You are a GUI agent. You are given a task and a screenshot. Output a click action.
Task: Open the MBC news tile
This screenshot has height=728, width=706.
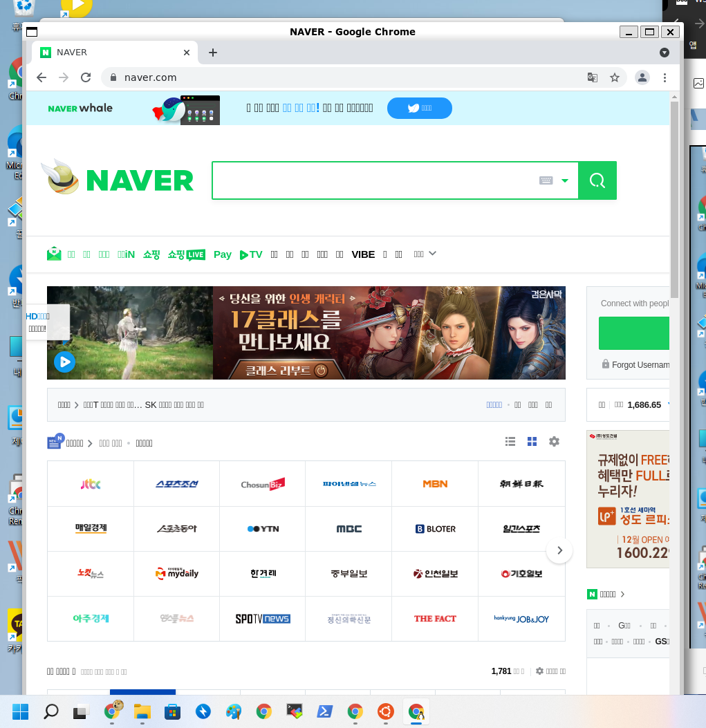click(x=349, y=529)
